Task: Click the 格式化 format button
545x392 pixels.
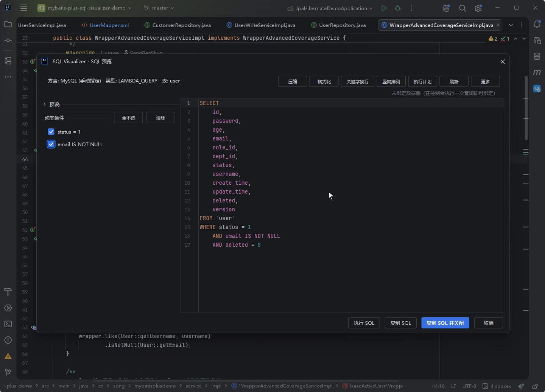Action: point(324,81)
